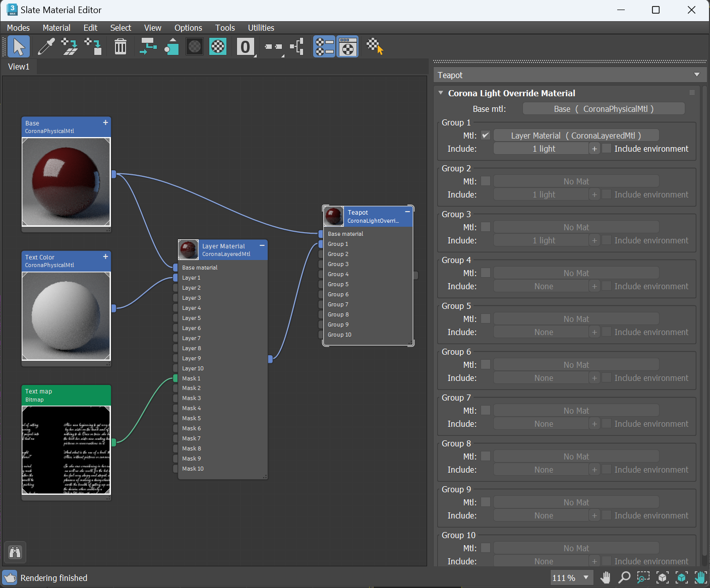Check the Group 3 Mtl checkbox
This screenshot has width=710, height=588.
coord(486,227)
